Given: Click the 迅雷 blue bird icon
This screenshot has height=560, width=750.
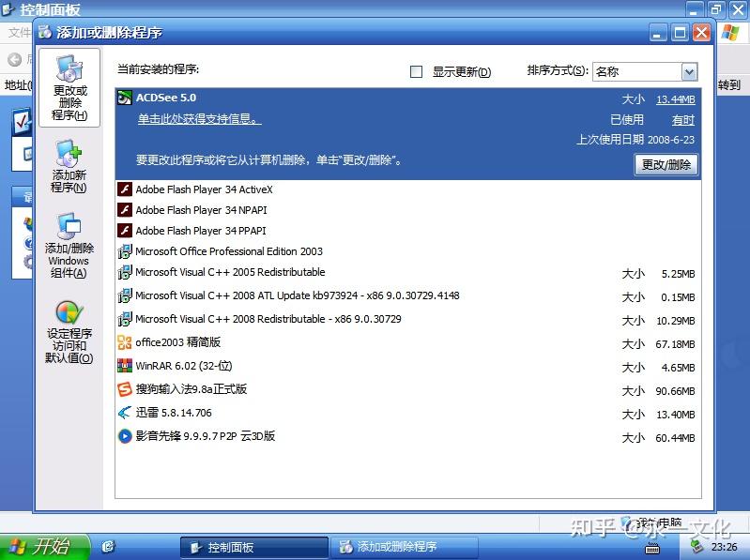Looking at the screenshot, I should (x=124, y=413).
